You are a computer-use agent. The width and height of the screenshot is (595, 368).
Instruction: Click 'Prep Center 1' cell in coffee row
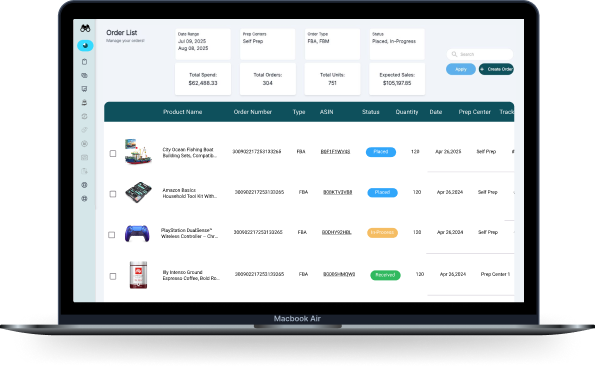(495, 274)
